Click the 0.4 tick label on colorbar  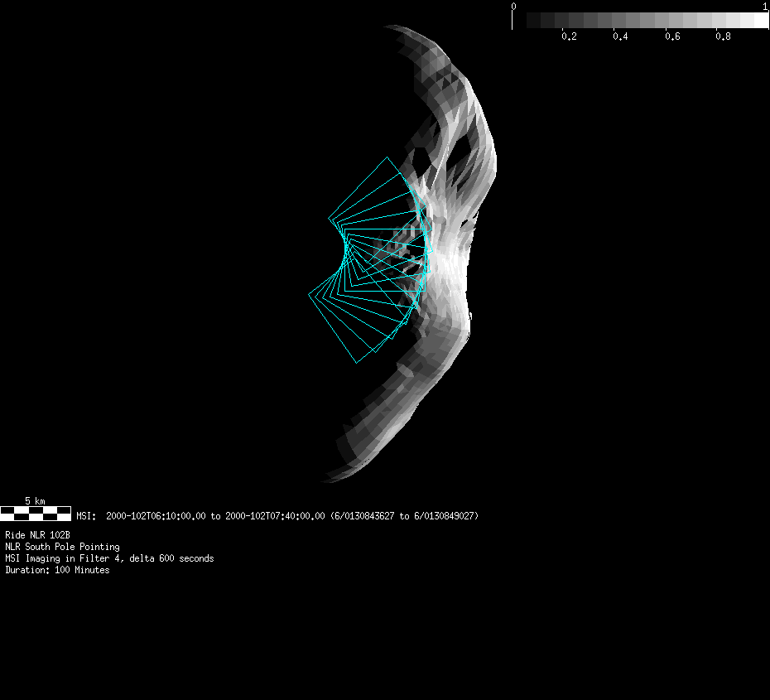(620, 37)
